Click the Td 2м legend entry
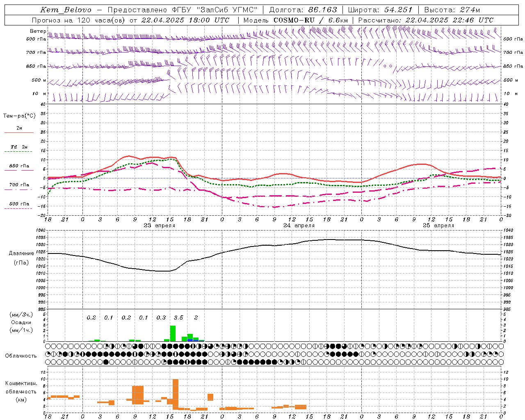 [19, 147]
